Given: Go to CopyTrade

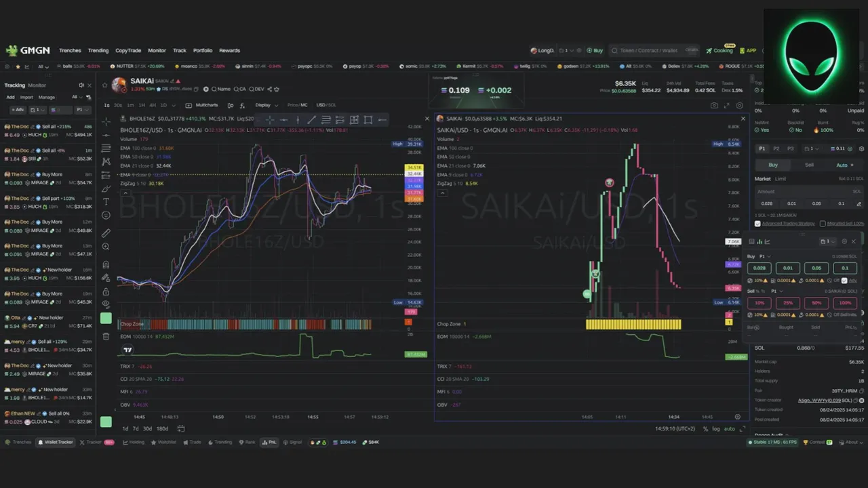Looking at the screenshot, I should point(128,50).
